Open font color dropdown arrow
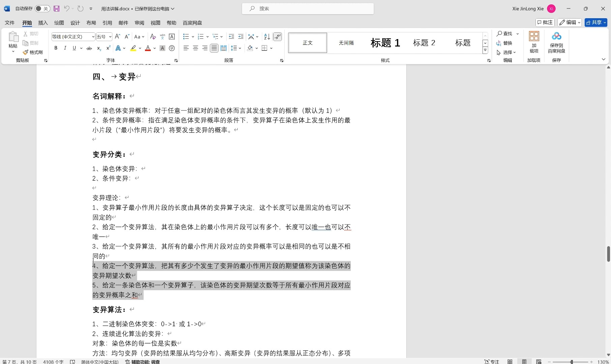611x364 pixels. point(154,48)
